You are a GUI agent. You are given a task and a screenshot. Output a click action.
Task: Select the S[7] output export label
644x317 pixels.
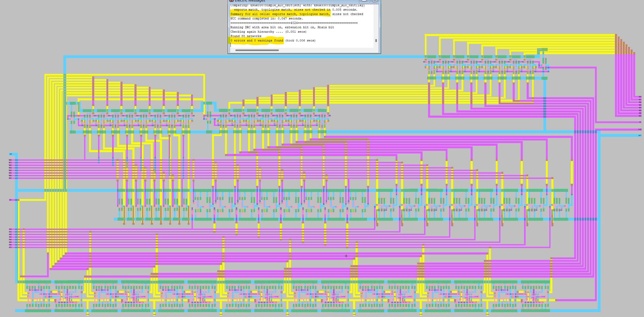(x=640, y=116)
